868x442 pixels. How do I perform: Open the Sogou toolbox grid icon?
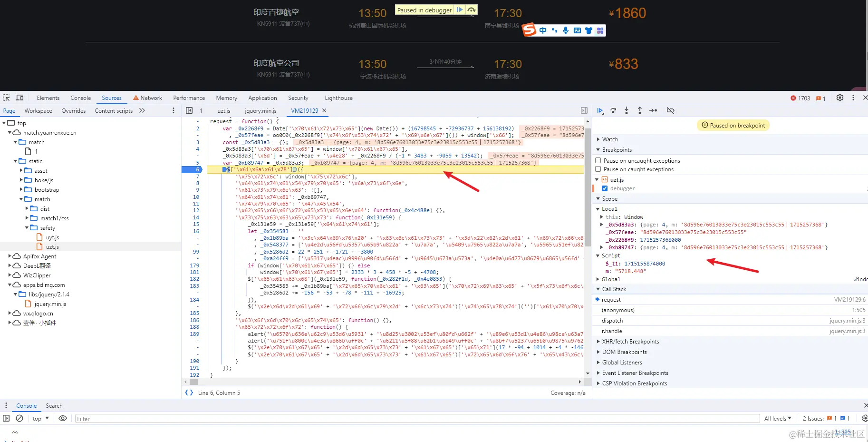coord(600,30)
